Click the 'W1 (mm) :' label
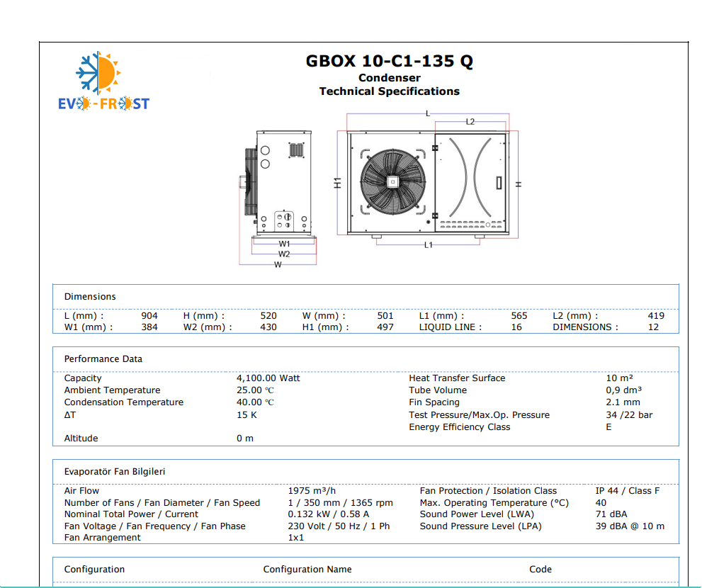The height and width of the screenshot is (588, 702). (89, 327)
